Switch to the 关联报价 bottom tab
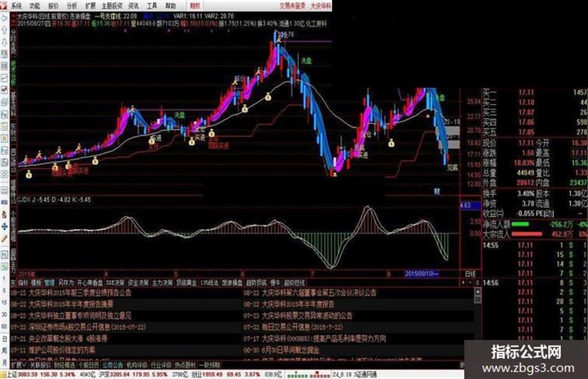The height and width of the screenshot is (379, 588). [x=40, y=365]
